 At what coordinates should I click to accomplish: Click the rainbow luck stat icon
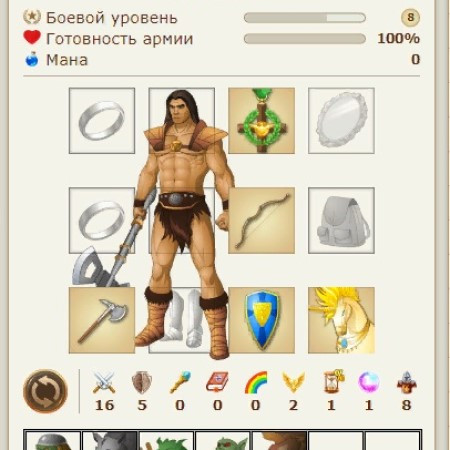[x=256, y=382]
